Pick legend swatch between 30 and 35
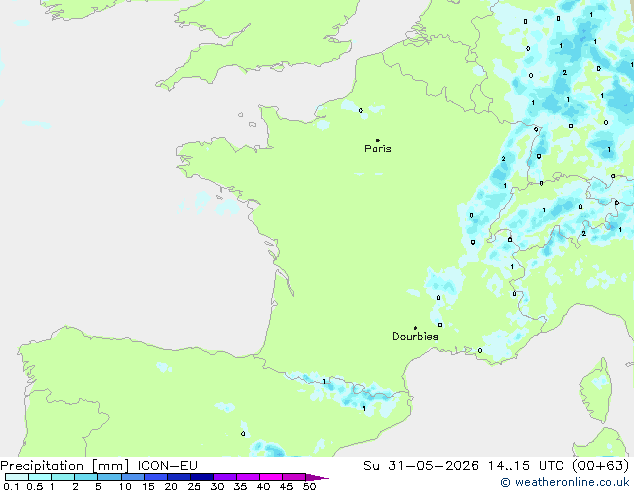Image resolution: width=634 pixels, height=490 pixels. coord(225,477)
